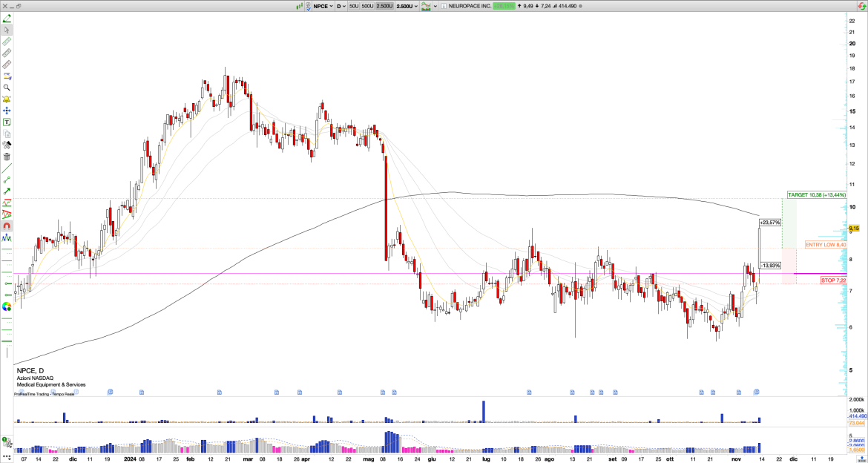Open the D timeframe dropdown

(x=343, y=6)
